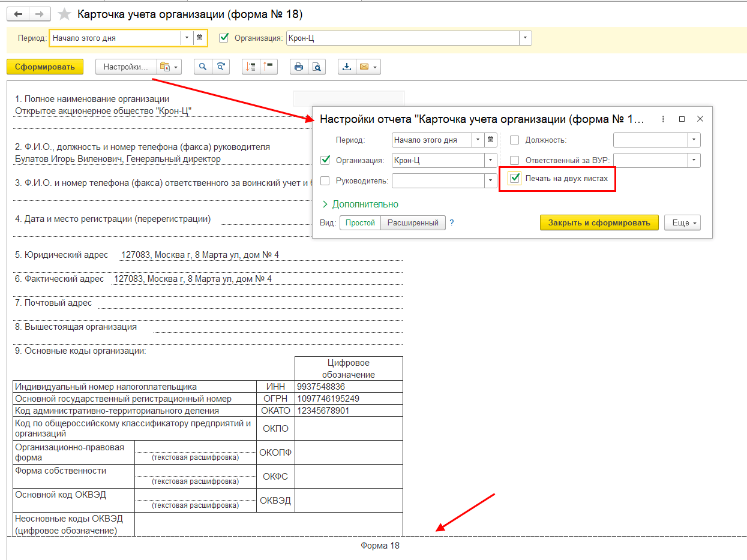The image size is (747, 560).
Task: Click the ОГРН value 1097746195249
Action: pos(328,399)
